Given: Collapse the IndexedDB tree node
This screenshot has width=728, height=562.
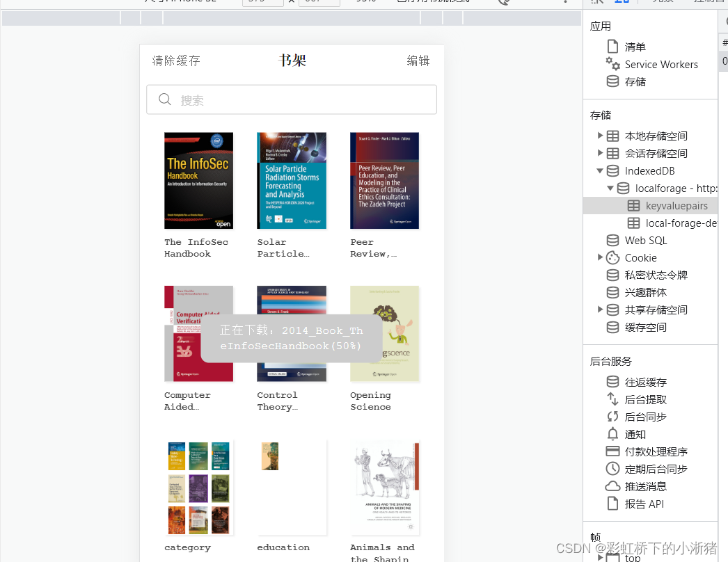Looking at the screenshot, I should (600, 171).
